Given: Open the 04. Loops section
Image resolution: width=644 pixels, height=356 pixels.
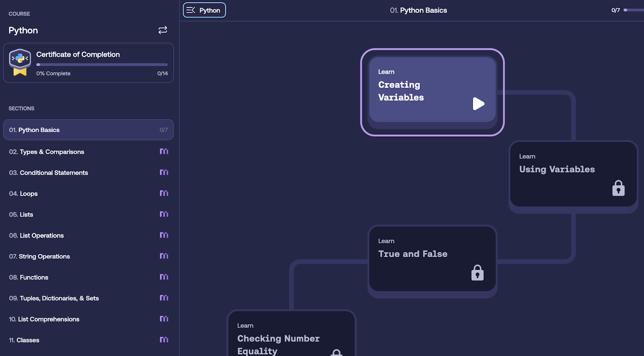Looking at the screenshot, I should tap(89, 194).
